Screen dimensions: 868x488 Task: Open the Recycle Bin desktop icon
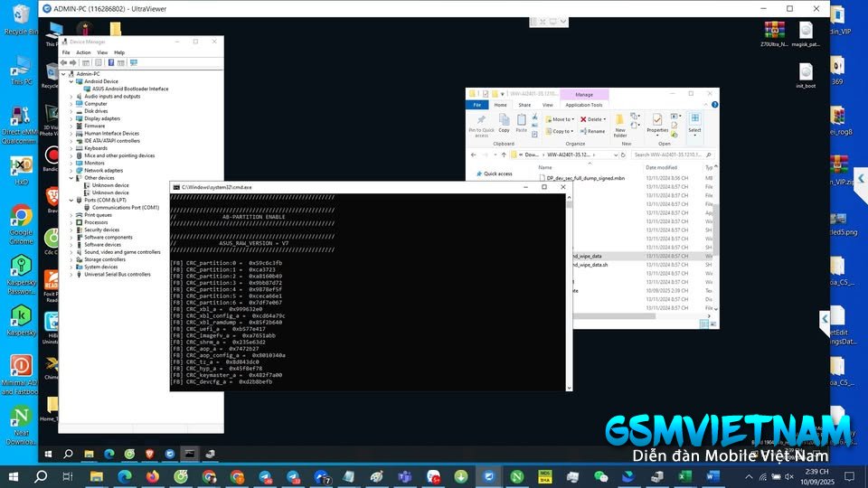[21, 19]
